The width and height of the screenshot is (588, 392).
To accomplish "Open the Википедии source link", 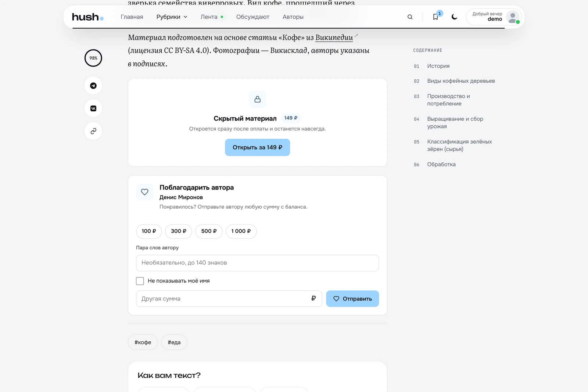I will [x=334, y=37].
